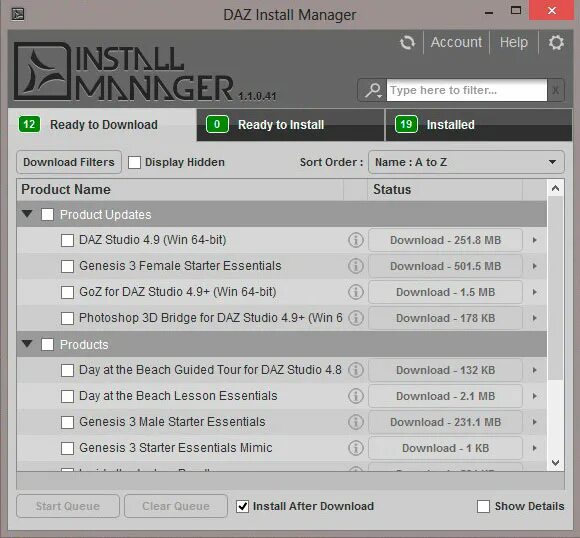The width and height of the screenshot is (580, 538).
Task: Download GoZ - 1.5 MB
Action: [x=445, y=292]
